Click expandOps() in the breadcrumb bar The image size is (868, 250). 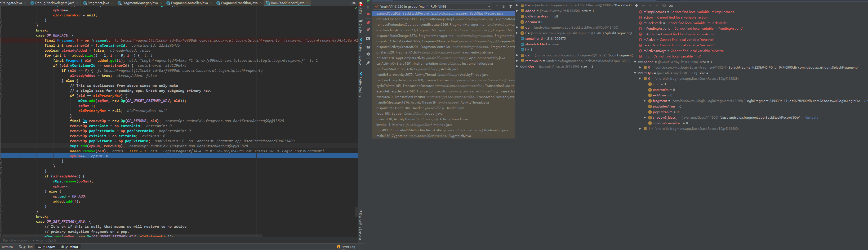[46, 240]
